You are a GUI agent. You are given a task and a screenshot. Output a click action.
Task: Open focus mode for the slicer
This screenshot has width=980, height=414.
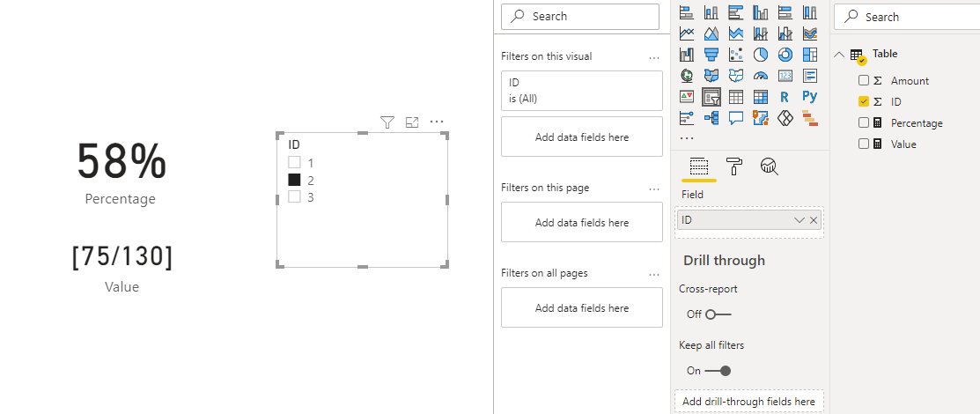412,122
